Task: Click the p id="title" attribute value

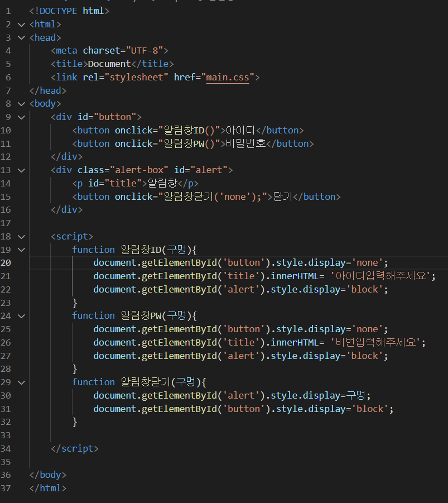Action: pyautogui.click(x=123, y=184)
